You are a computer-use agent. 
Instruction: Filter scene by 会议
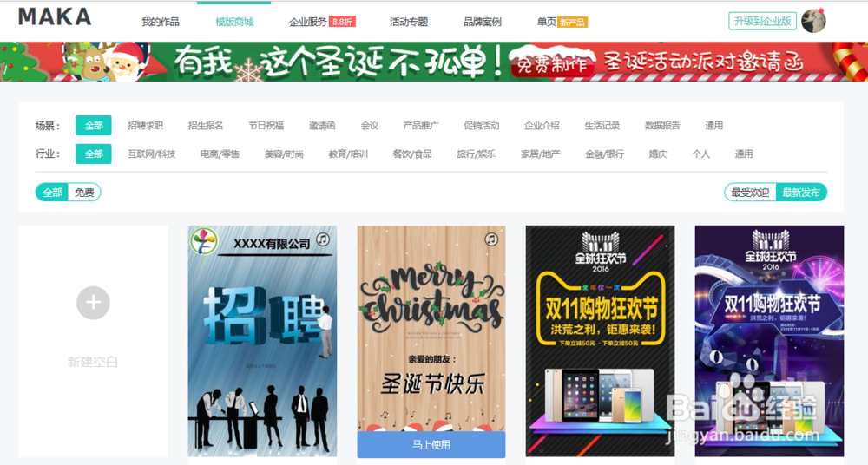[370, 126]
